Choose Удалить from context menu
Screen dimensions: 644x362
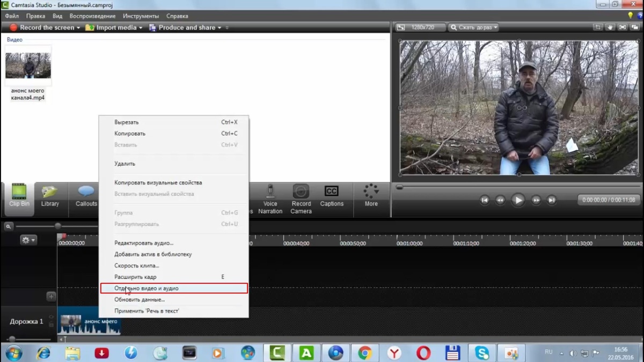pyautogui.click(x=174, y=164)
